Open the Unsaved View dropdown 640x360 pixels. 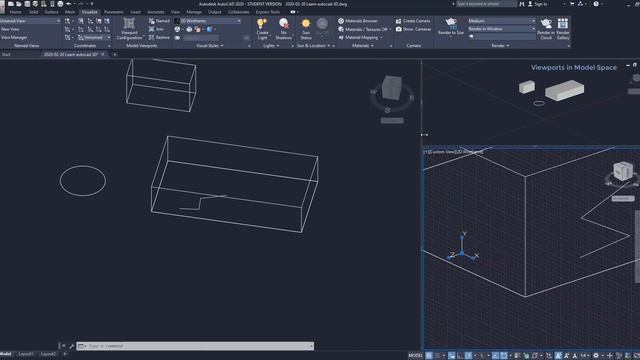pyautogui.click(x=30, y=21)
